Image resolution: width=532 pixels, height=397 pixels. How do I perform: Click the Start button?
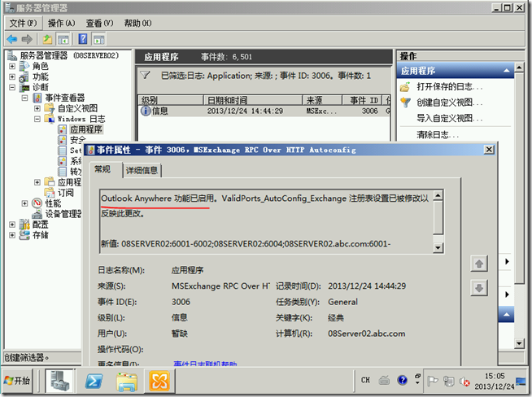17,381
